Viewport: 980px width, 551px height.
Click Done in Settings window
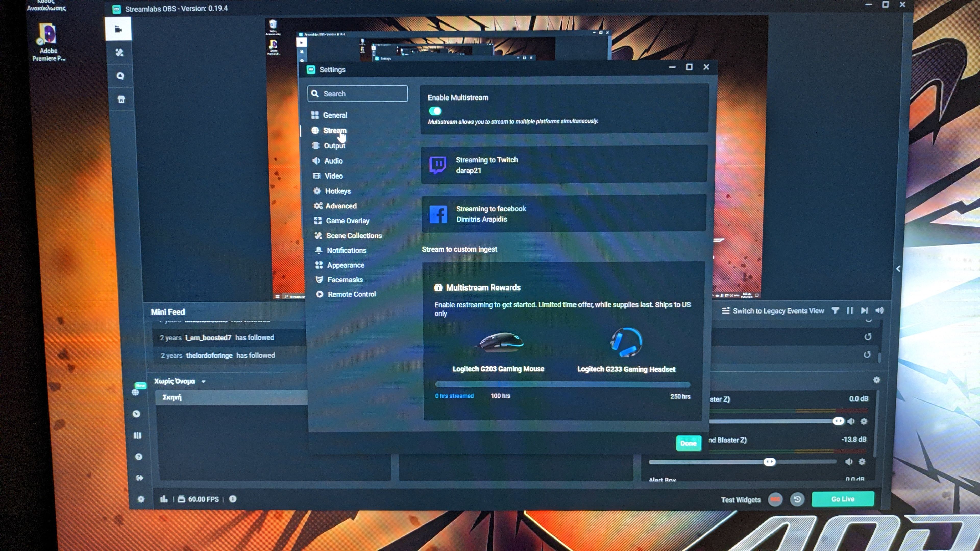click(688, 443)
